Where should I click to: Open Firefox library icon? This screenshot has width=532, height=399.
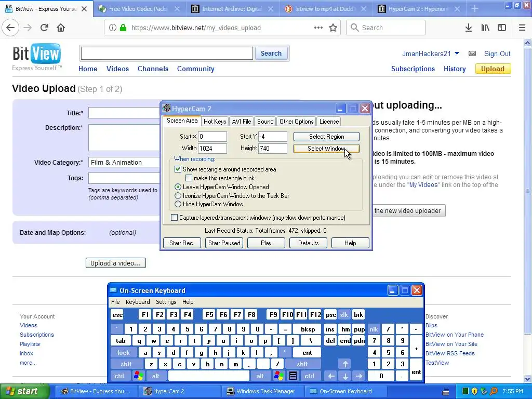click(x=485, y=28)
